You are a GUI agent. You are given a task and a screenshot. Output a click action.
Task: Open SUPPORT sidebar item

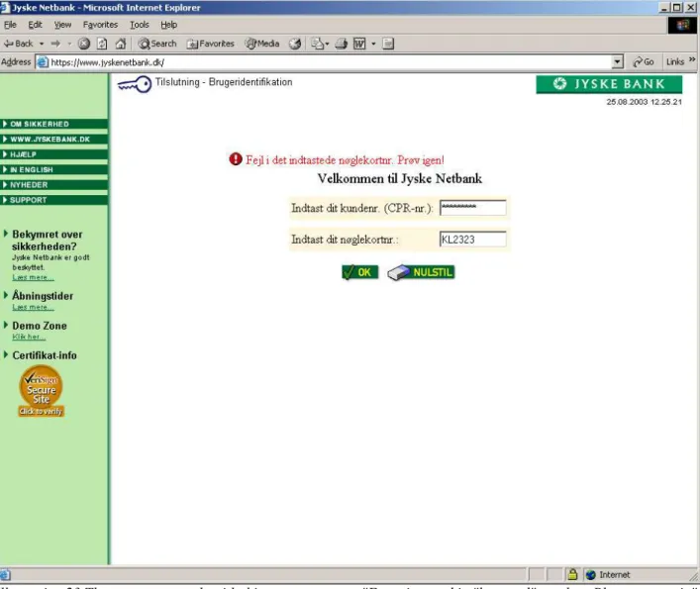(x=53, y=200)
